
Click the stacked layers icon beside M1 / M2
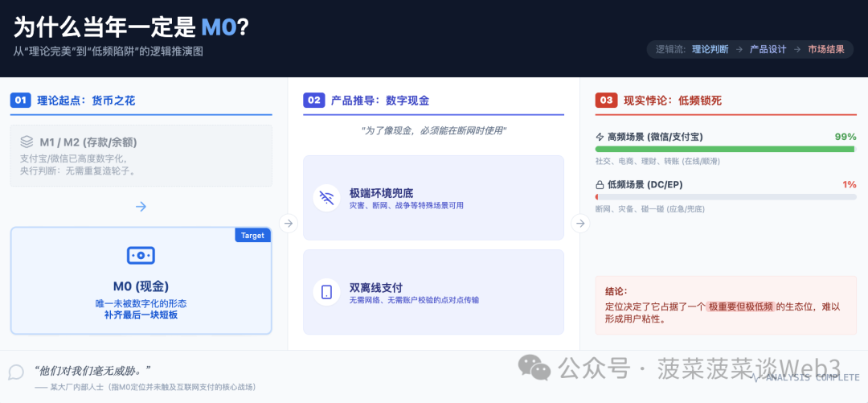pyautogui.click(x=27, y=142)
